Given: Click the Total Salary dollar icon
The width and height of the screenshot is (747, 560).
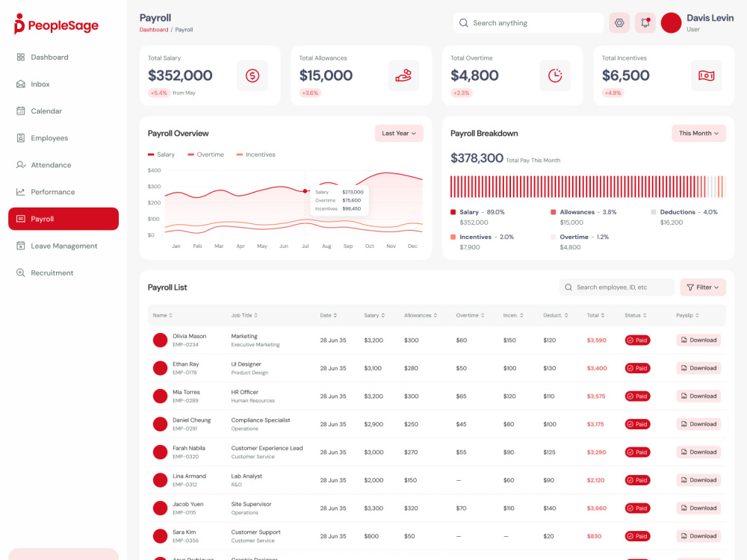Looking at the screenshot, I should (252, 75).
